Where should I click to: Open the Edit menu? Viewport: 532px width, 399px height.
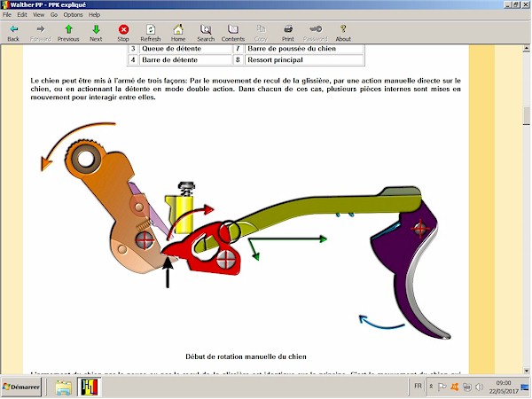click(x=22, y=14)
